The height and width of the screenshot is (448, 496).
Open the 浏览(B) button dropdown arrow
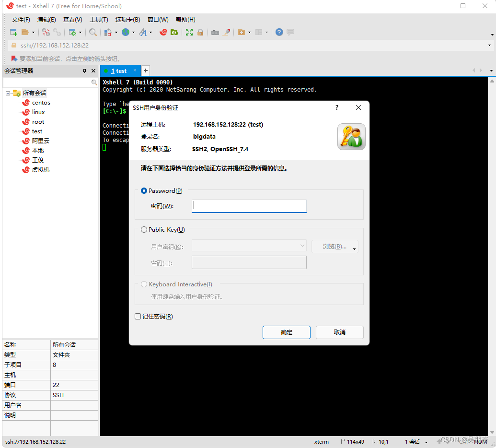pyautogui.click(x=354, y=249)
